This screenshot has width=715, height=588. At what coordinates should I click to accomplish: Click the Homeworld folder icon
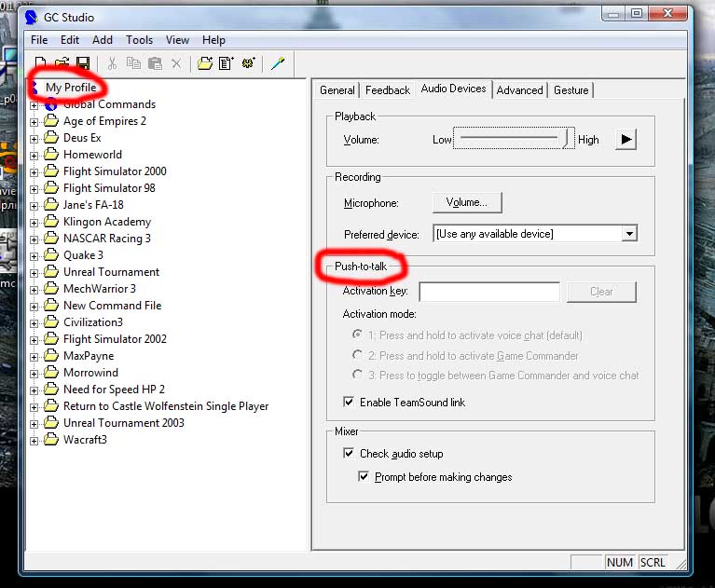click(51, 155)
